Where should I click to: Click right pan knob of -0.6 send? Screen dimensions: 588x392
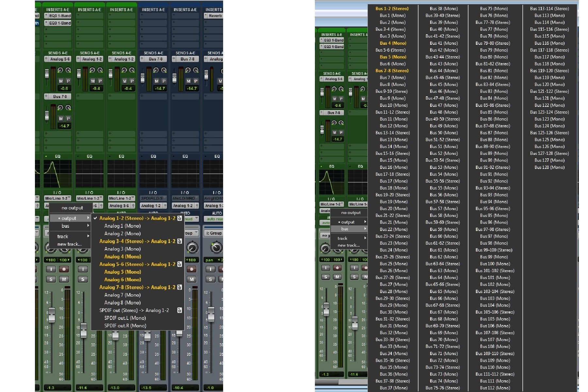[68, 70]
